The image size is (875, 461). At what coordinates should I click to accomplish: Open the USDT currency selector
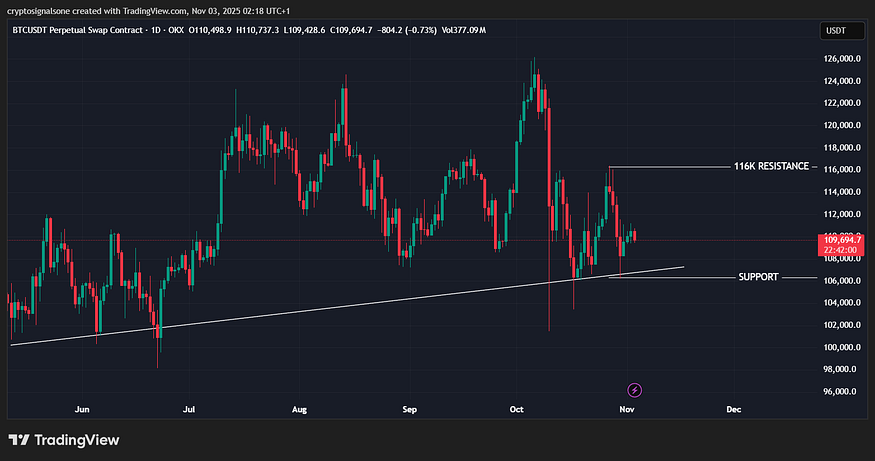point(834,31)
